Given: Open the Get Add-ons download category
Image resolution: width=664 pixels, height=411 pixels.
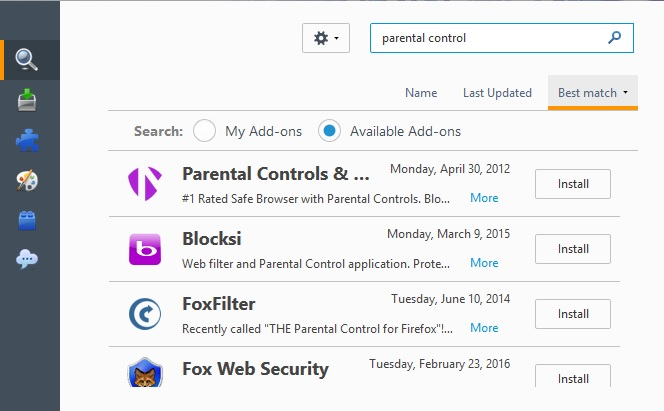Looking at the screenshot, I should (x=27, y=100).
